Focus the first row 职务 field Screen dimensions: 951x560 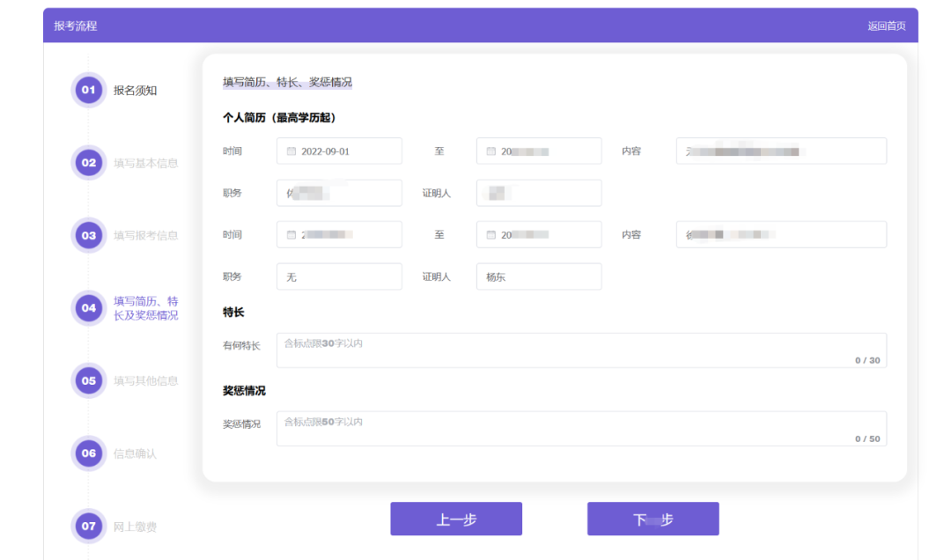click(x=339, y=193)
